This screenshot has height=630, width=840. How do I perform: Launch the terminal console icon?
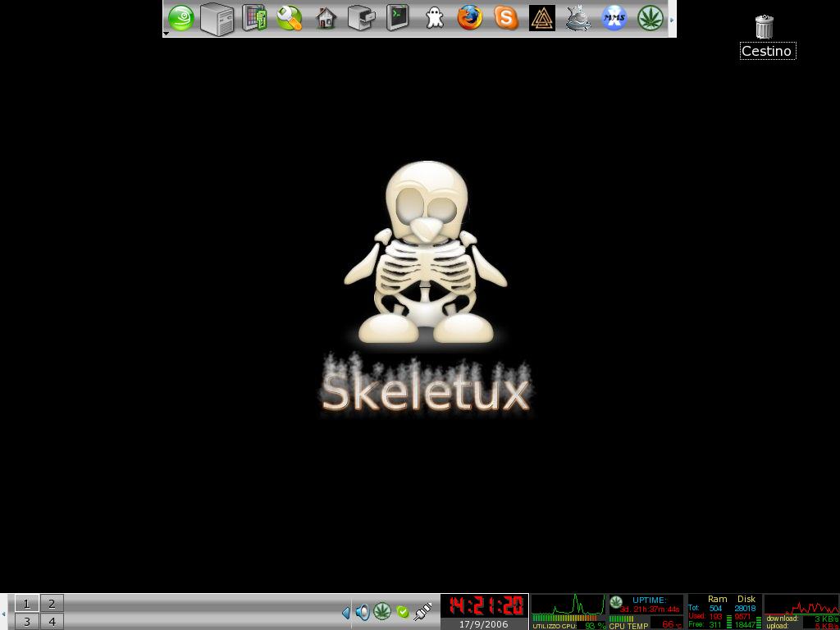point(398,18)
